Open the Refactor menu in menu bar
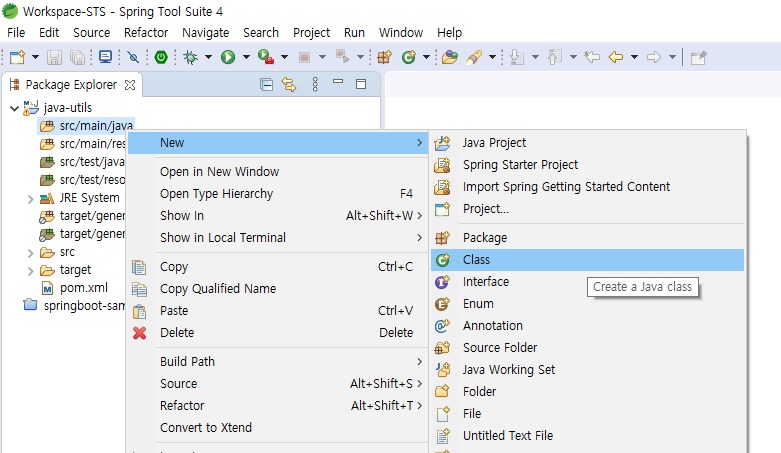 tap(146, 32)
